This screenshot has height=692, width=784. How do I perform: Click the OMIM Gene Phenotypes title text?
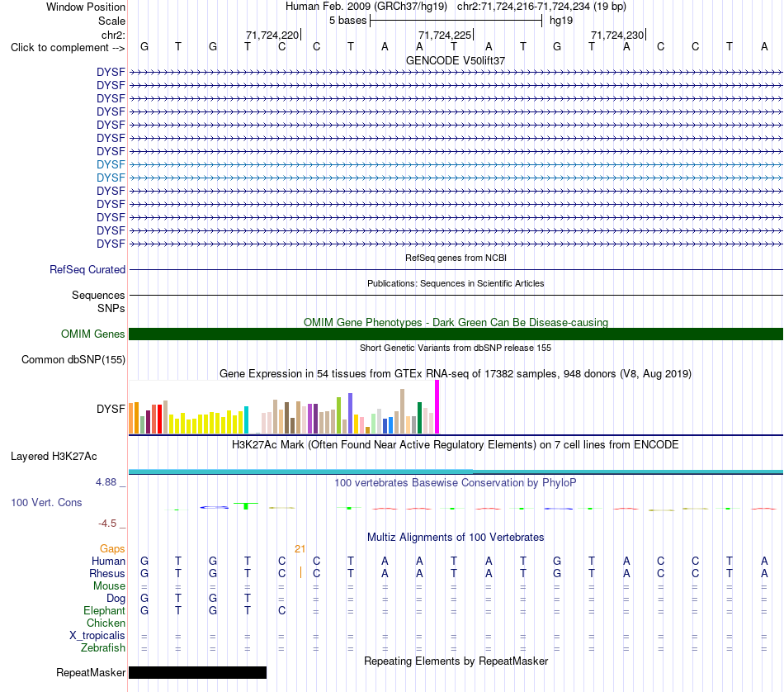click(x=456, y=322)
